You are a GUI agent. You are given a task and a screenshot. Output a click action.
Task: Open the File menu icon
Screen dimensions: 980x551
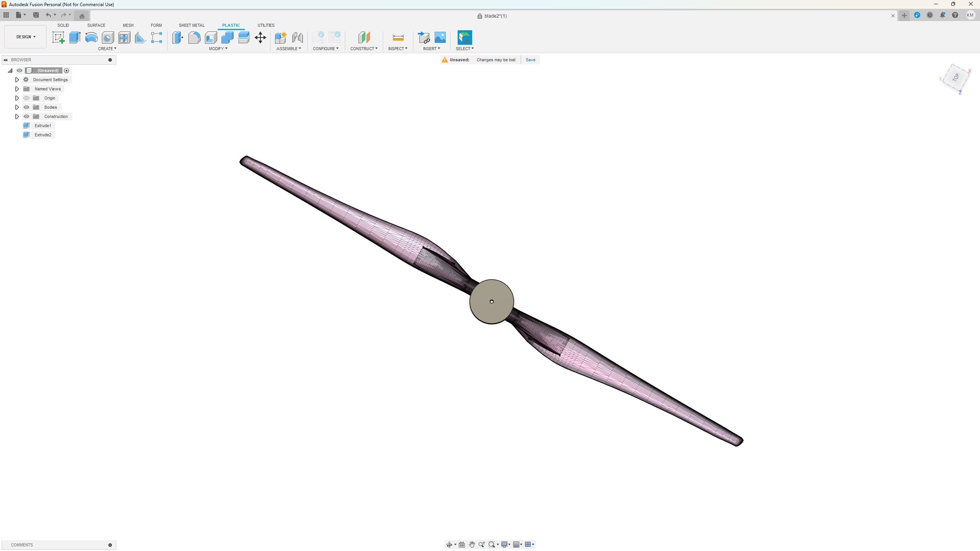click(x=18, y=15)
